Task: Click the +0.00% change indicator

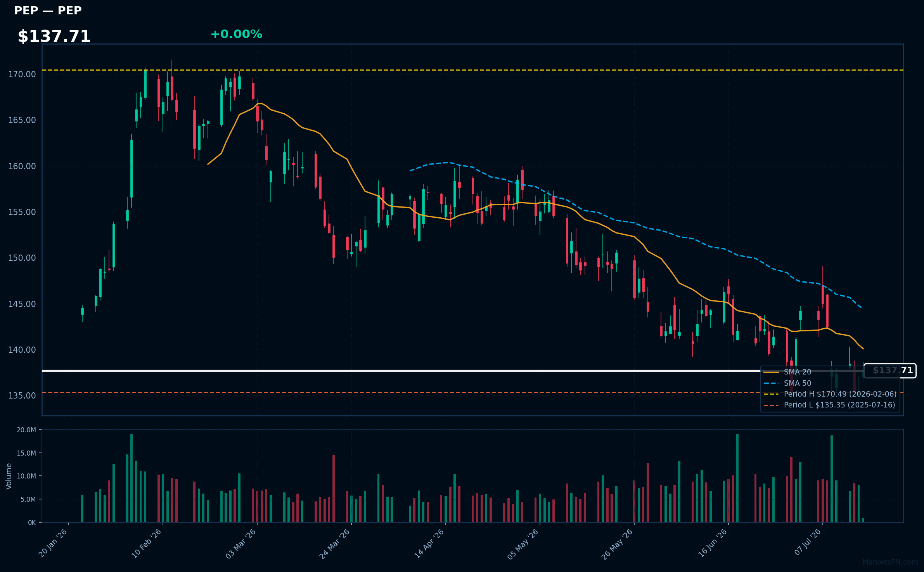Action: point(236,34)
